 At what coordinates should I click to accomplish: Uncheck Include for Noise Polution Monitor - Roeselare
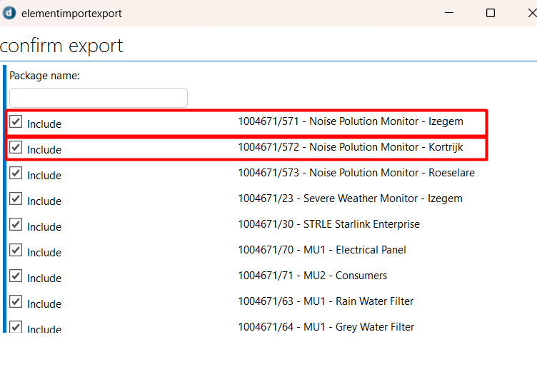(x=16, y=174)
